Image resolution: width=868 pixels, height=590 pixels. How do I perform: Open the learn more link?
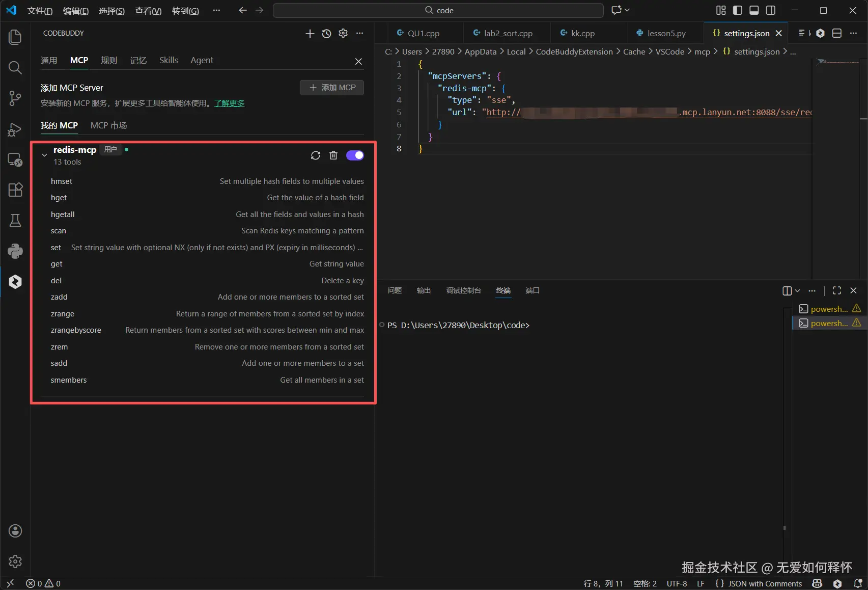click(x=229, y=103)
